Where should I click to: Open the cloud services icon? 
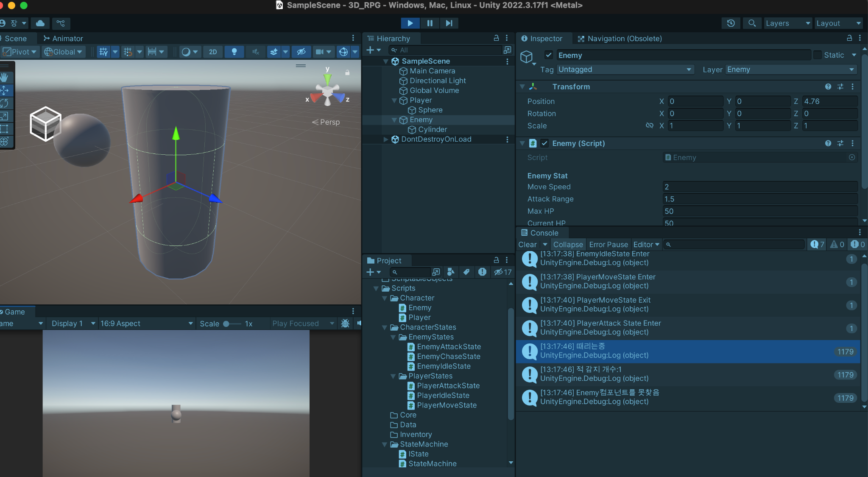pyautogui.click(x=40, y=23)
